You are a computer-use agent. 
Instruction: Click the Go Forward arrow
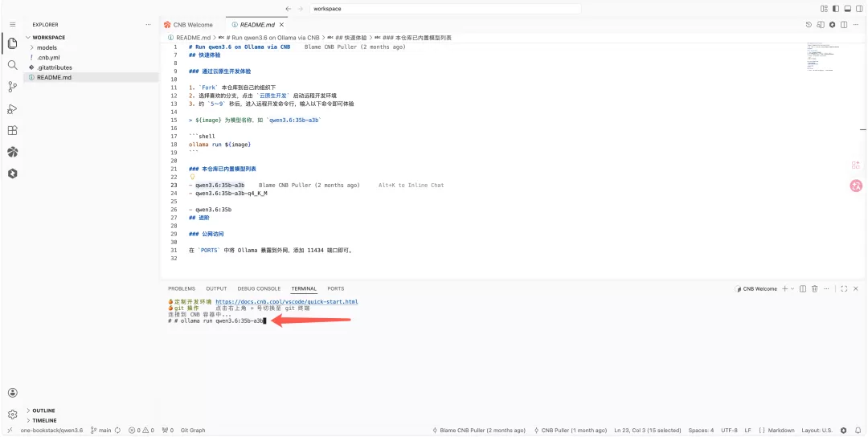pos(300,9)
